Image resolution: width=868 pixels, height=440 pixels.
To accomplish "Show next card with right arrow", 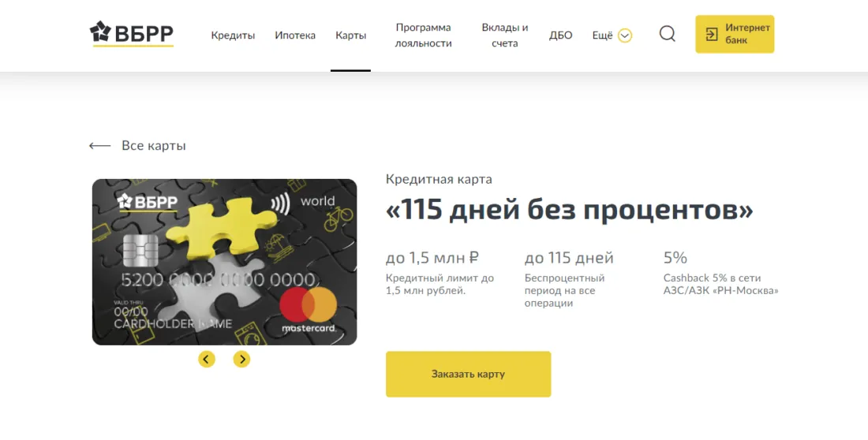I will click(241, 360).
